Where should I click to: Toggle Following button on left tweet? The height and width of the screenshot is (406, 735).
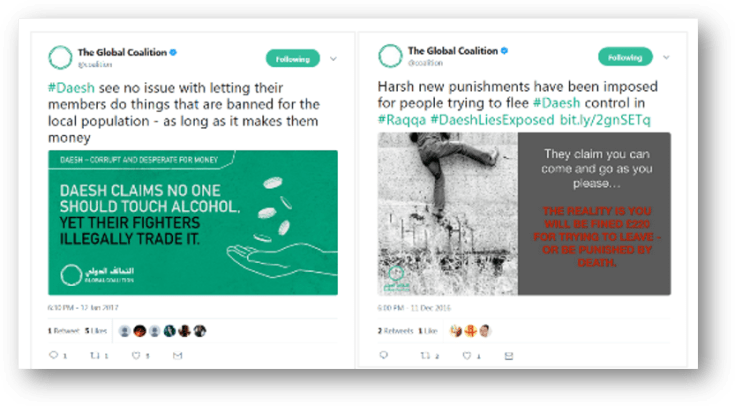tap(292, 58)
